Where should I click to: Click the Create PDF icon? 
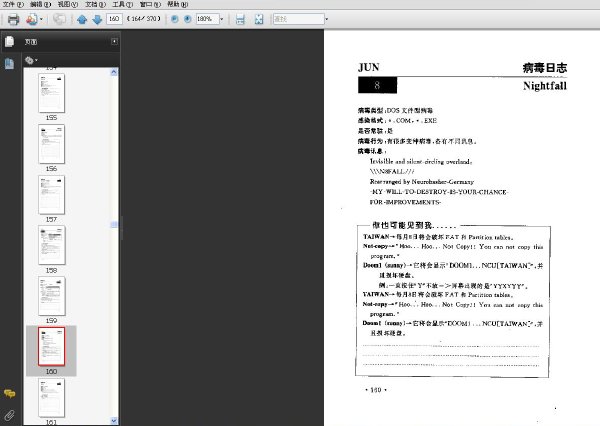click(x=32, y=19)
